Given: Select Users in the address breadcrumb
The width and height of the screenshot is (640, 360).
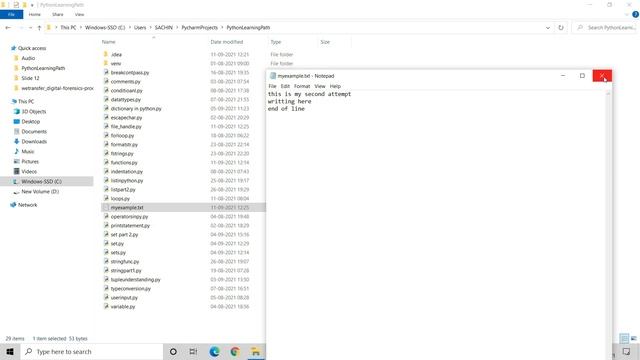Looking at the screenshot, I should tap(140, 28).
